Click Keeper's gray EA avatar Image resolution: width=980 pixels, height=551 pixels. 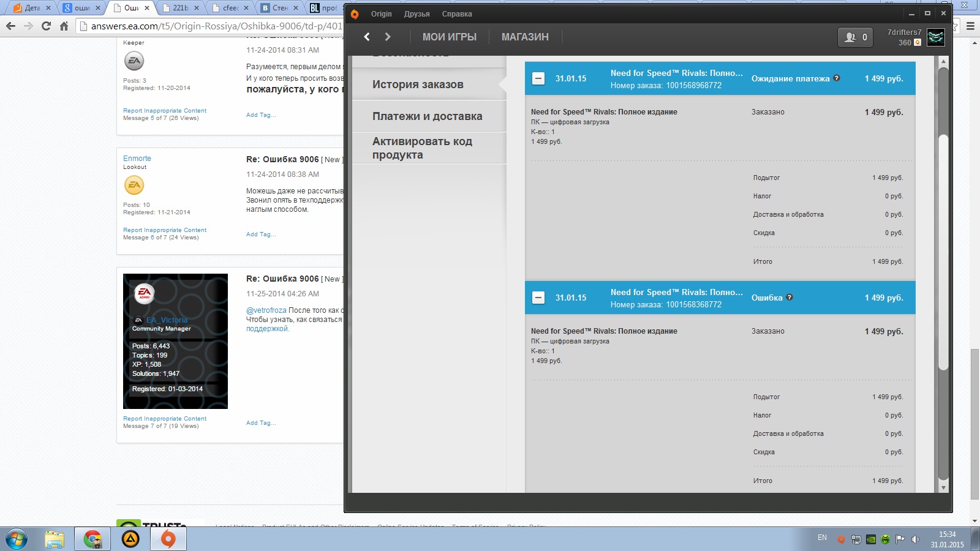coord(134,61)
